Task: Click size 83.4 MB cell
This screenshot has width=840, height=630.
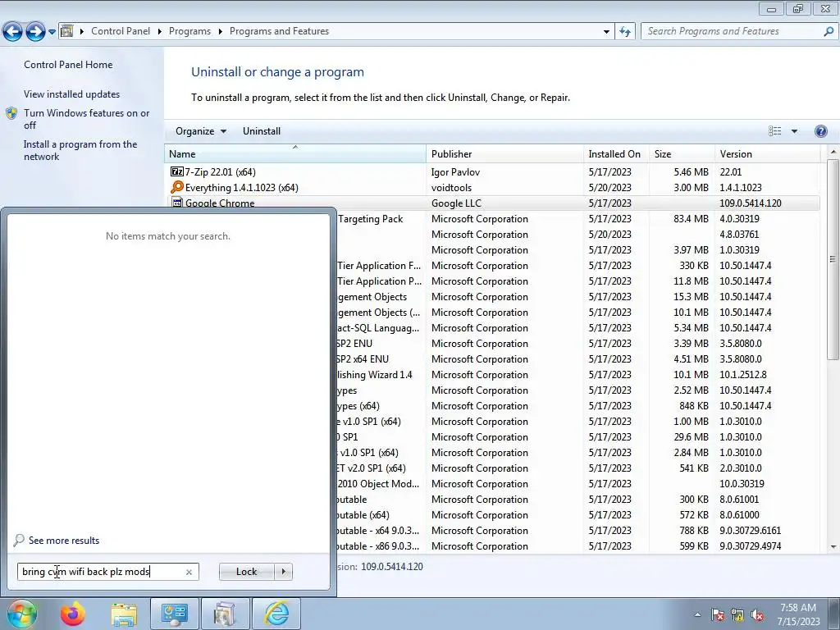Action: (691, 218)
